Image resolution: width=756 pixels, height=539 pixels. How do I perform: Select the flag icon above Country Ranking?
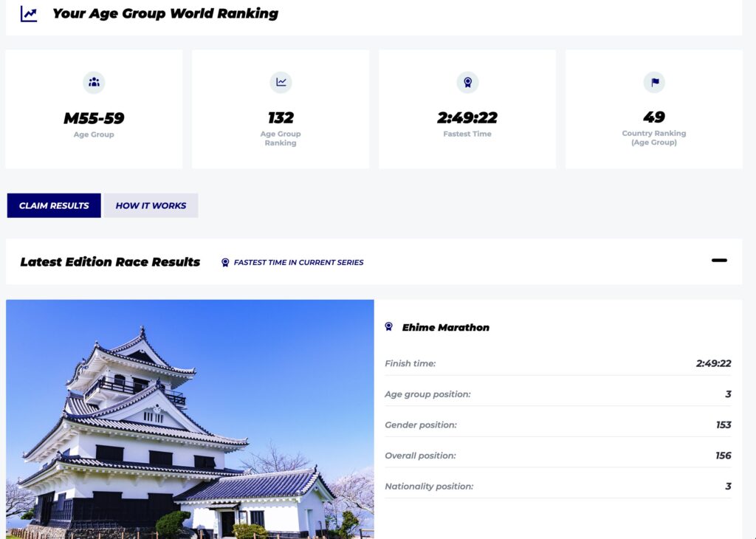tap(654, 83)
